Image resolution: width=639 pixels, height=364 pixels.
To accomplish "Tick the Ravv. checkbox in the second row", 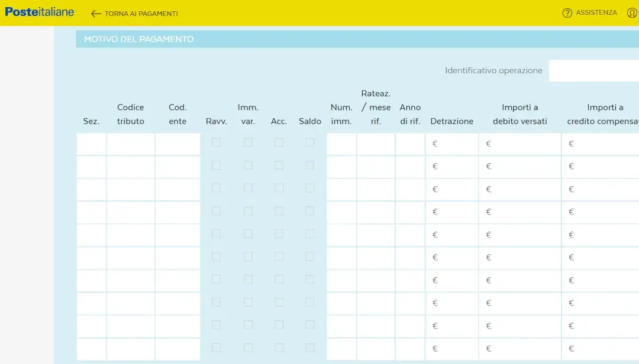I will click(x=216, y=165).
